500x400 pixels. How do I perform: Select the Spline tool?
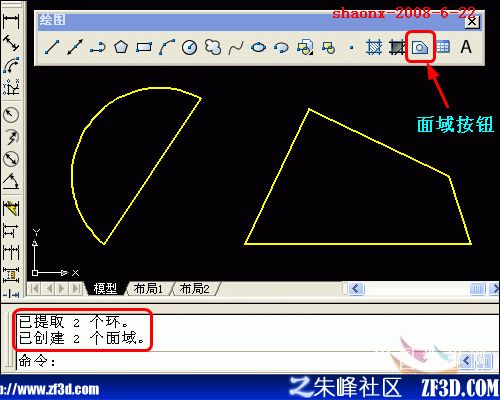[x=236, y=48]
